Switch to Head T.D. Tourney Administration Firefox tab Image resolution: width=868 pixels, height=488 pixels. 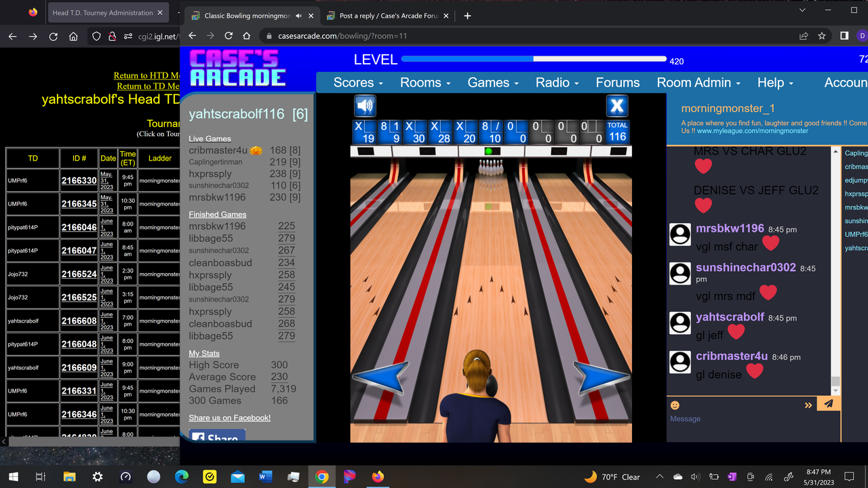tap(107, 13)
